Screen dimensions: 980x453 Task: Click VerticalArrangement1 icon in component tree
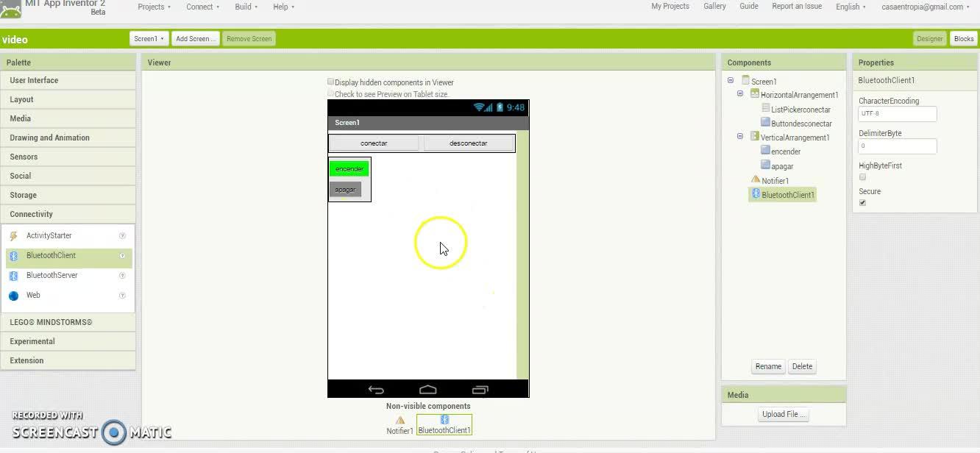[755, 136]
